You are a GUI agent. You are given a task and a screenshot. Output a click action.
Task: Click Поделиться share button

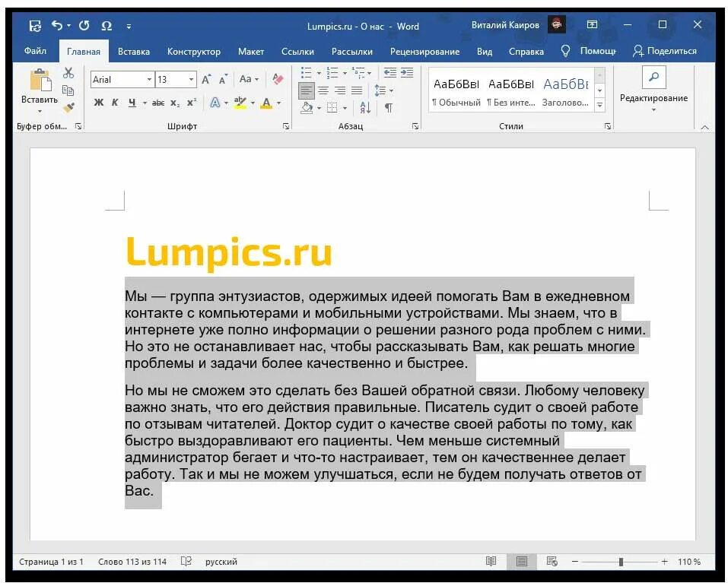click(665, 51)
